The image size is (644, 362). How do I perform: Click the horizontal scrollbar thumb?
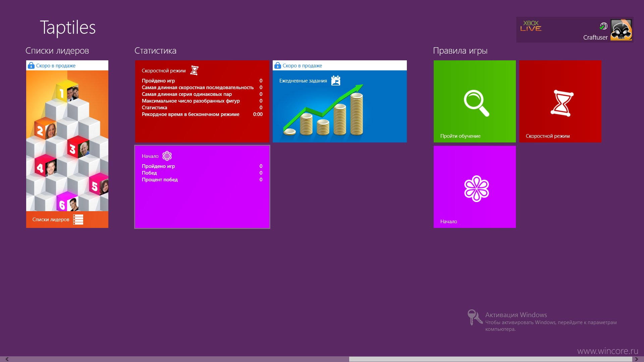pos(490,359)
